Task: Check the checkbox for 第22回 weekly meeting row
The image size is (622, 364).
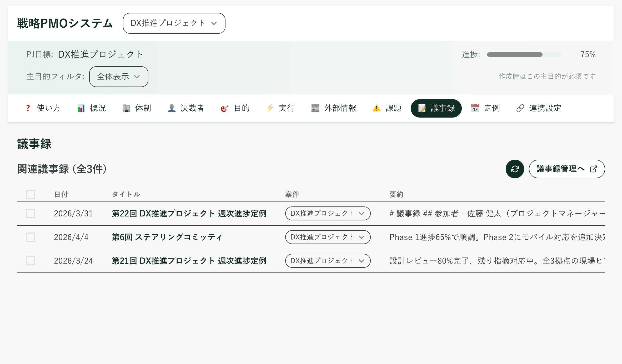Action: [31, 214]
